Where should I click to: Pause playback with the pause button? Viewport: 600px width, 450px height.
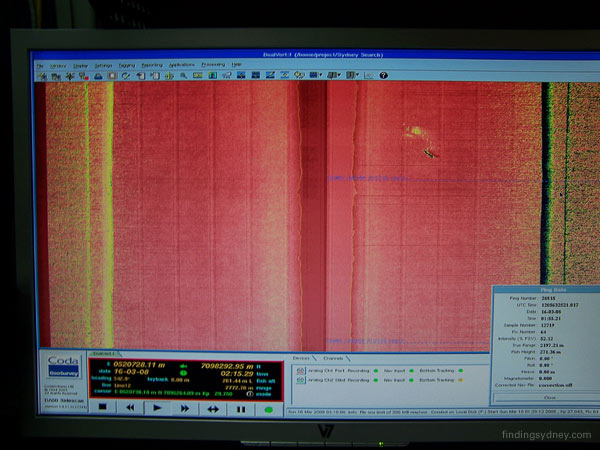click(241, 409)
